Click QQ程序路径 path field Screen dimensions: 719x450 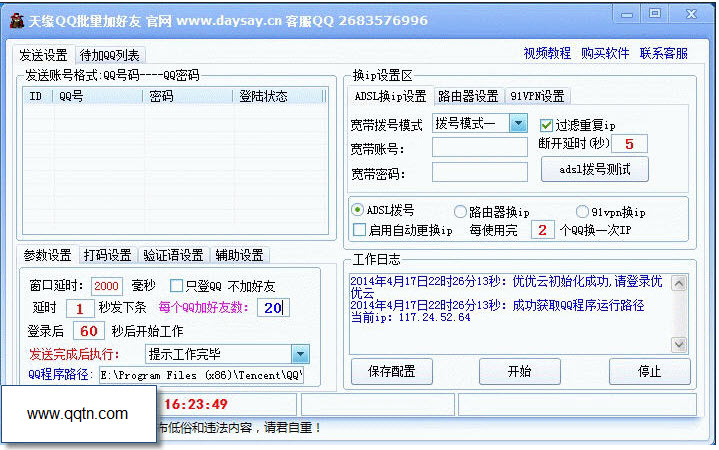coord(202,375)
